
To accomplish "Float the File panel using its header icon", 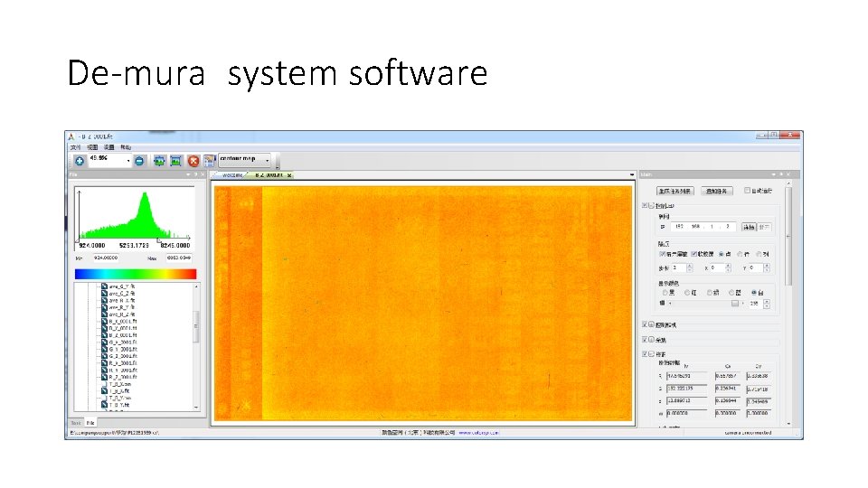I will (195, 174).
